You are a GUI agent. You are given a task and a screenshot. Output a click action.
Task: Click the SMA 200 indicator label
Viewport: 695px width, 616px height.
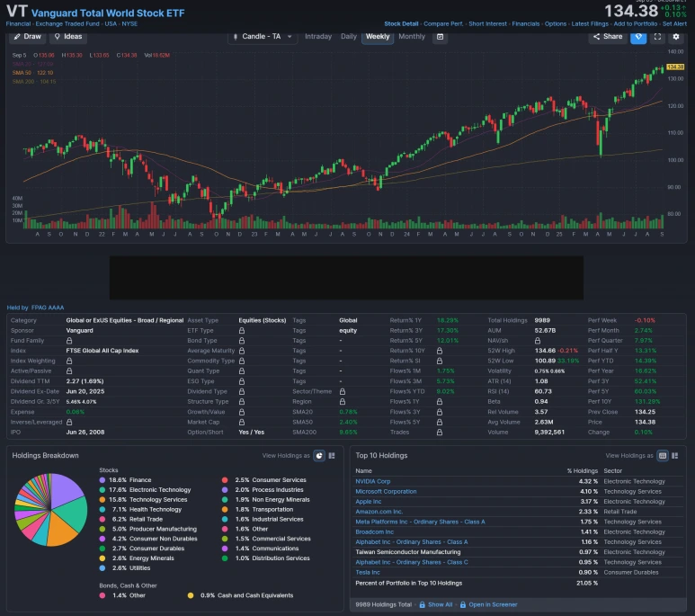(x=34, y=82)
